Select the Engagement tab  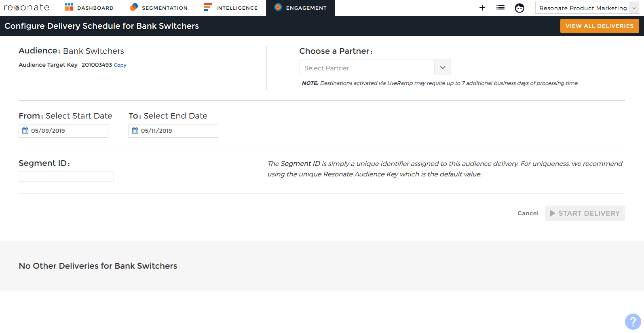point(300,8)
